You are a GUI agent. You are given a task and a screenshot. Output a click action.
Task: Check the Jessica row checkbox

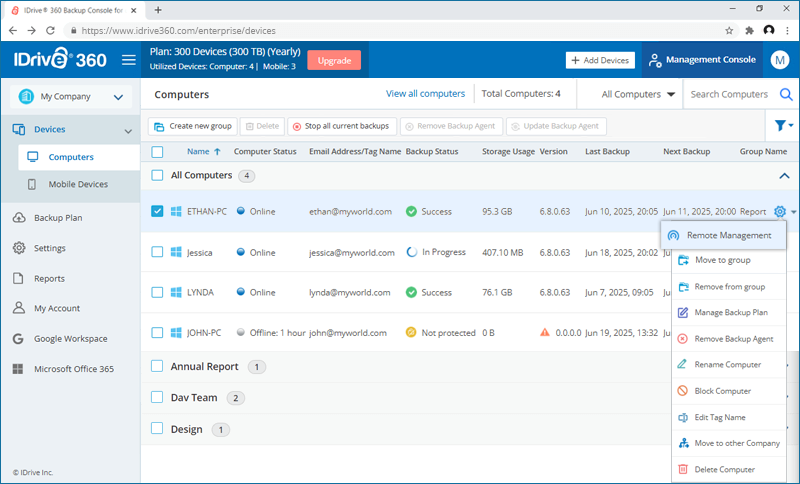pos(157,252)
